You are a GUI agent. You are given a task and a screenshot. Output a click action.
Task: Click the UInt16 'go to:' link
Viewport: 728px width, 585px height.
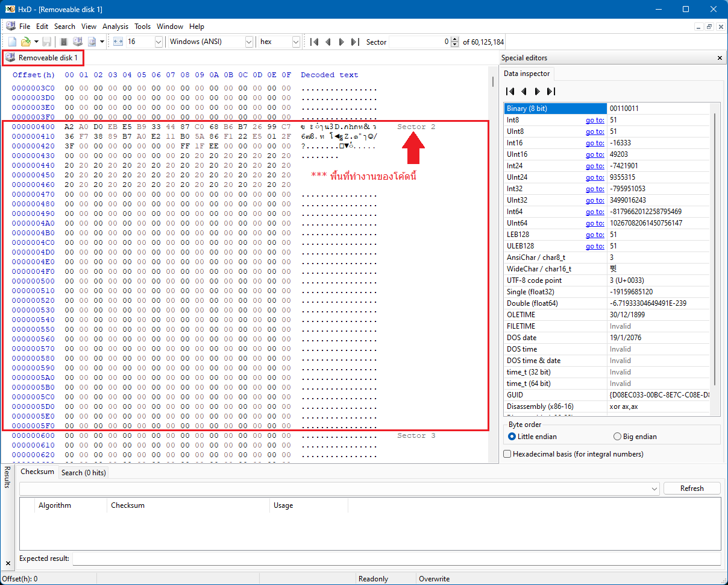click(595, 154)
